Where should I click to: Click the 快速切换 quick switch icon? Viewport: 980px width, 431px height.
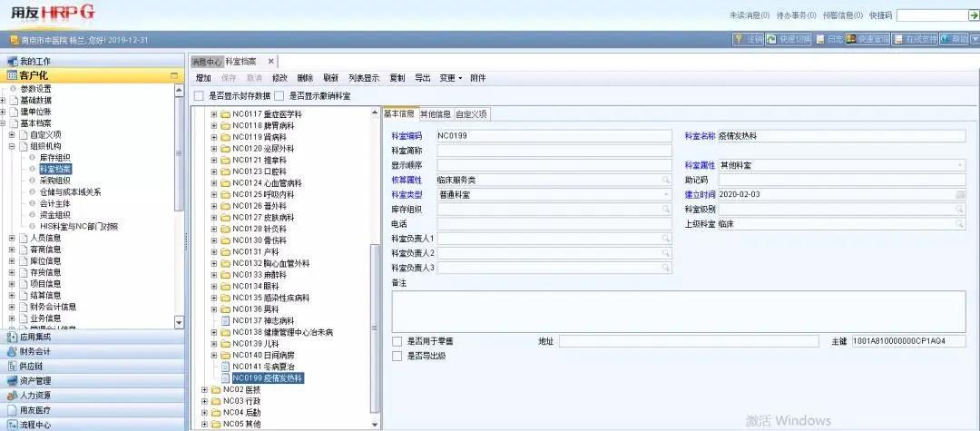coord(771,40)
